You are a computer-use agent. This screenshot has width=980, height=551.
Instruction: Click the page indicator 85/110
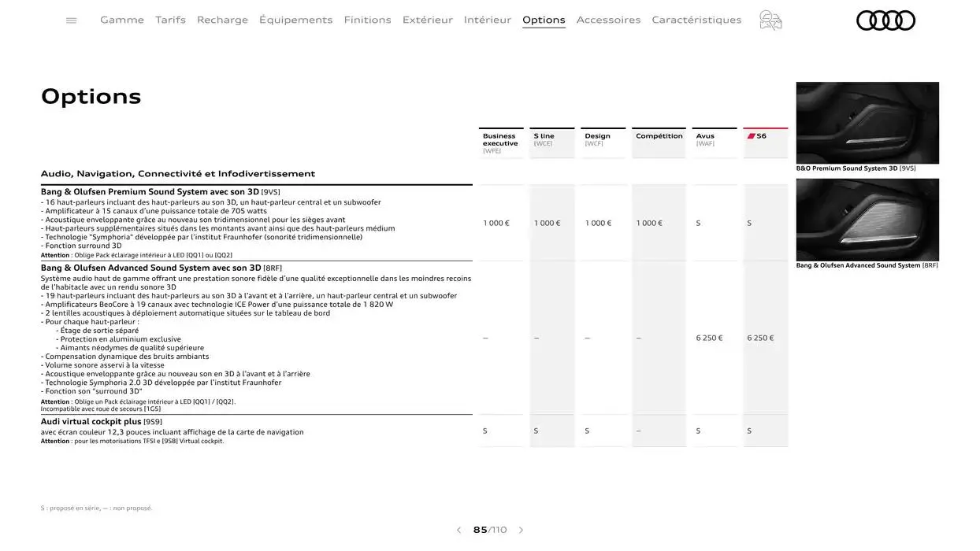(488, 529)
